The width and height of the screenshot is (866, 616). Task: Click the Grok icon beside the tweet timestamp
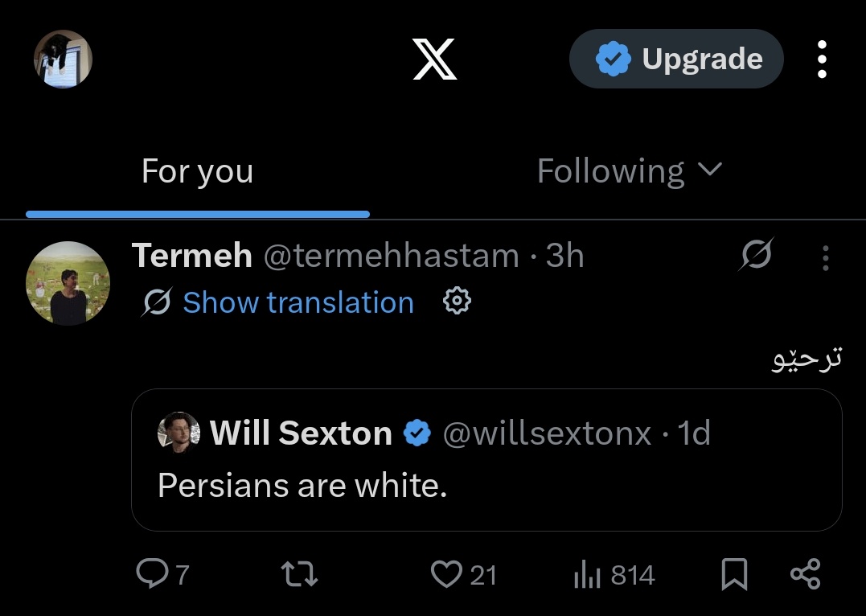pos(756,255)
